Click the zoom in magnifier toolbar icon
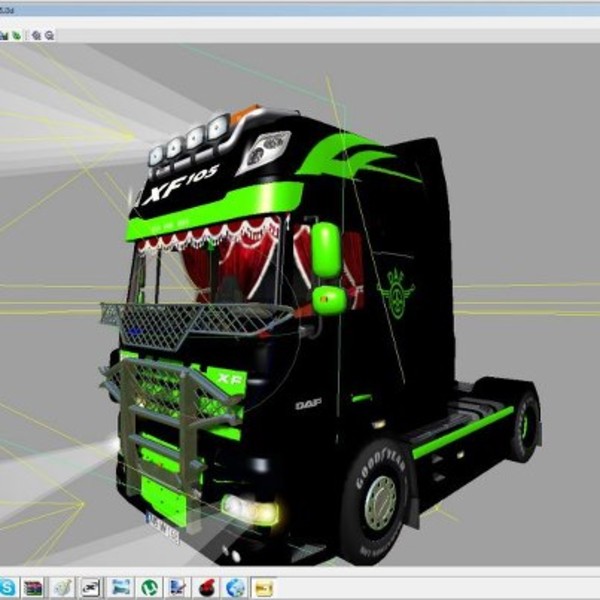 [x=36, y=36]
